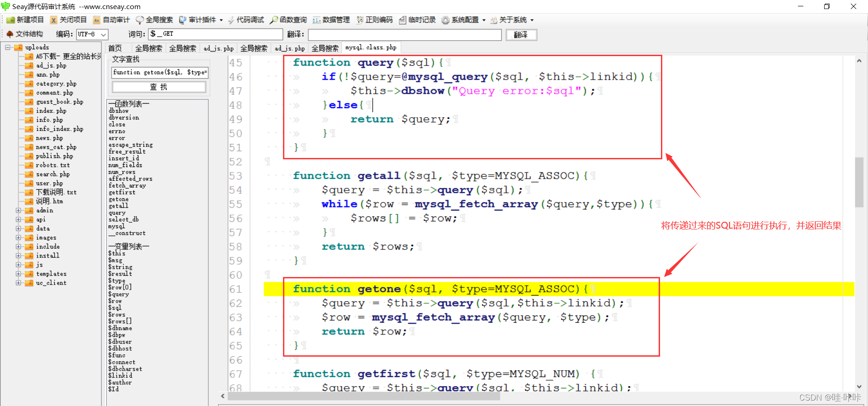This screenshot has width=868, height=406.
Task: Open the 审计插件 toolbar menu
Action: [201, 20]
